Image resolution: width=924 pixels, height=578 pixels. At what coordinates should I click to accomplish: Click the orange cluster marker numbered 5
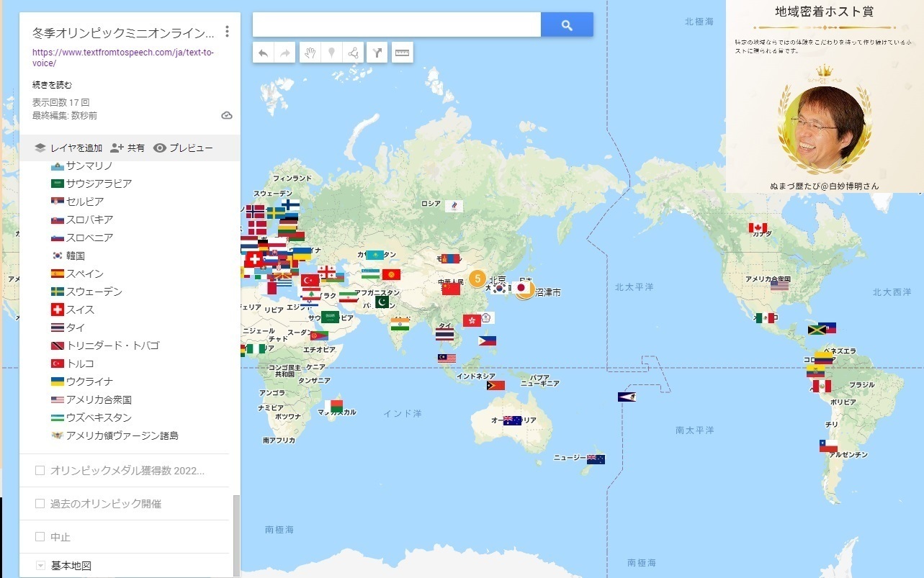click(x=477, y=278)
